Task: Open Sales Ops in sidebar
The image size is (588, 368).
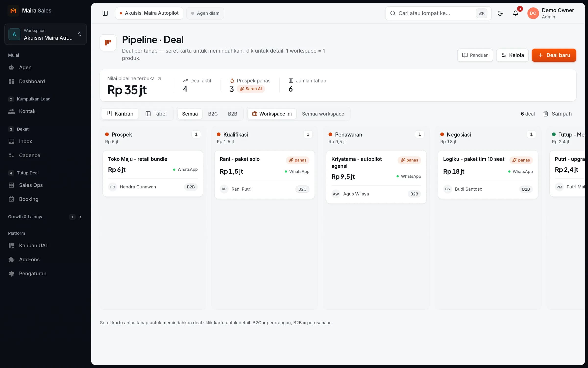Action: point(46,185)
